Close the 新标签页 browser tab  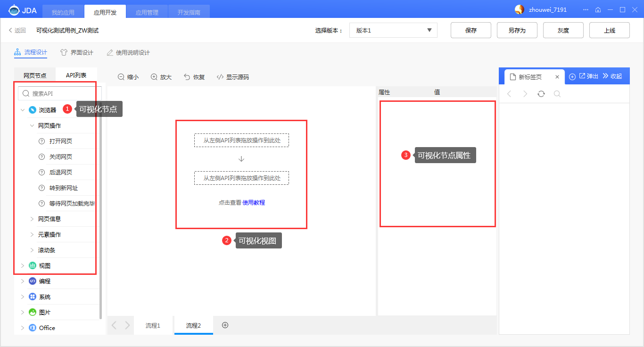(x=557, y=77)
